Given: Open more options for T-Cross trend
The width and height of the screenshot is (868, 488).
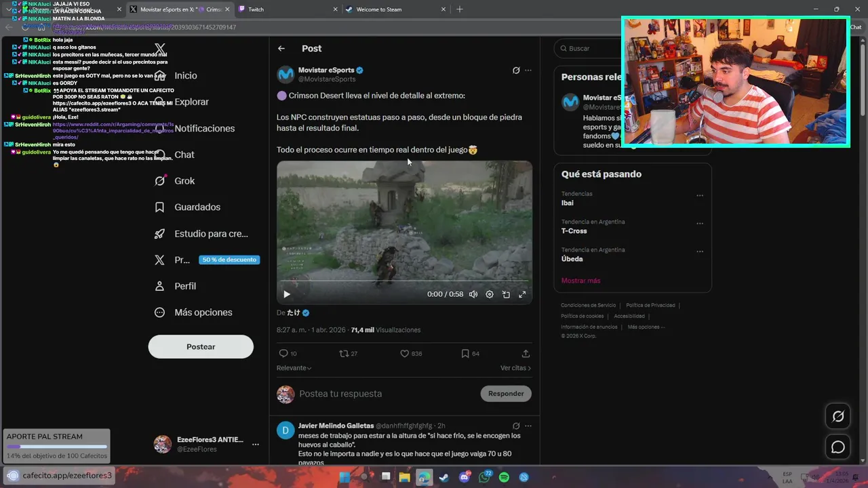Looking at the screenshot, I should [x=700, y=224].
